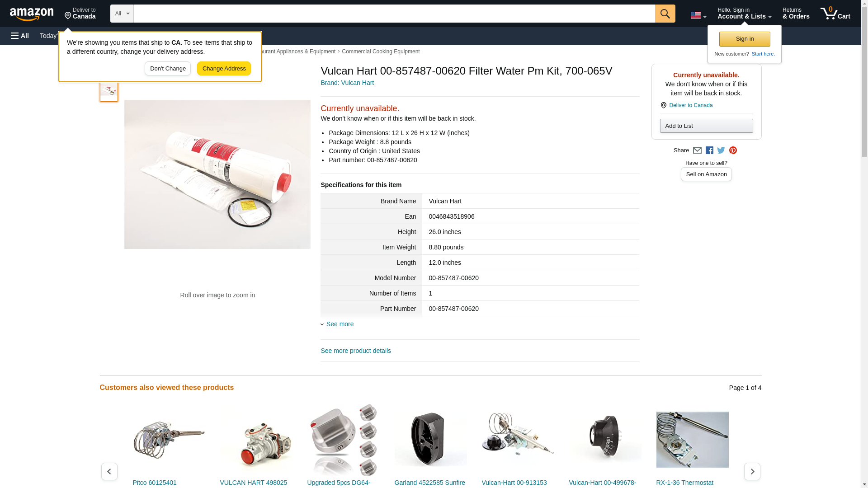Select the product image thumbnail
868x488 pixels.
109,90
